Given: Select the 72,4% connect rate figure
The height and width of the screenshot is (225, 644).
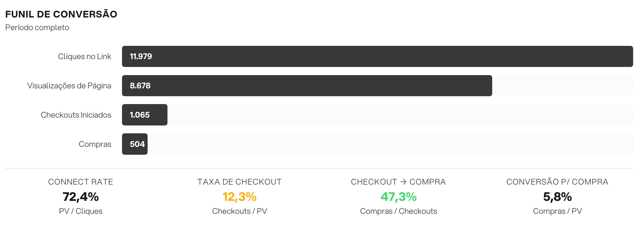Looking at the screenshot, I should click(x=80, y=197).
